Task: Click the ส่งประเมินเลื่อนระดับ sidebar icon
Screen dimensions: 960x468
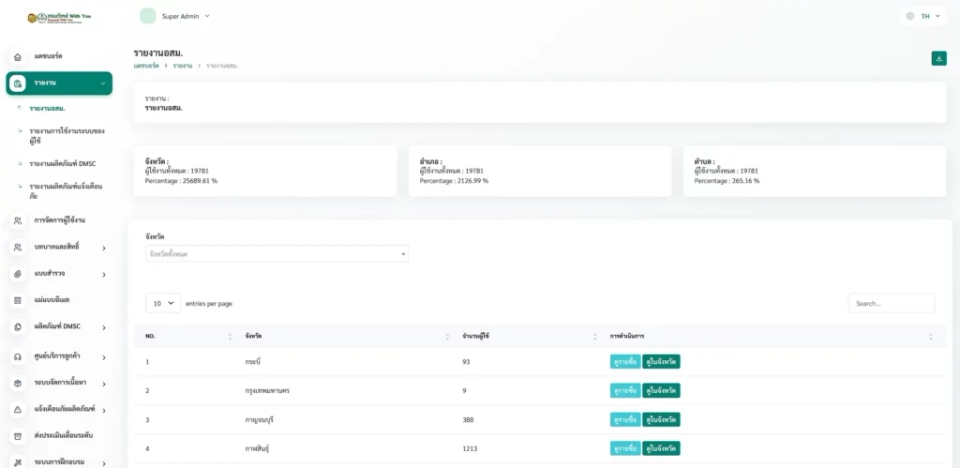Action: click(18, 436)
